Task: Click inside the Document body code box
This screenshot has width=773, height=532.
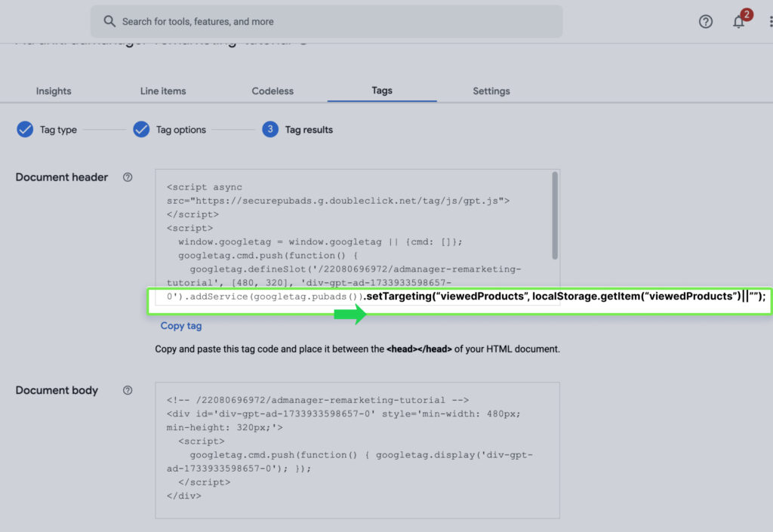Action: [x=357, y=451]
